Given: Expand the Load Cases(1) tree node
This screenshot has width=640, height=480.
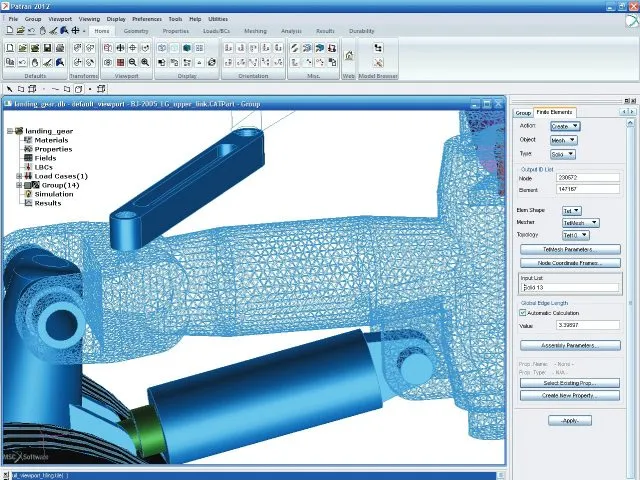Looking at the screenshot, I should (x=18, y=176).
